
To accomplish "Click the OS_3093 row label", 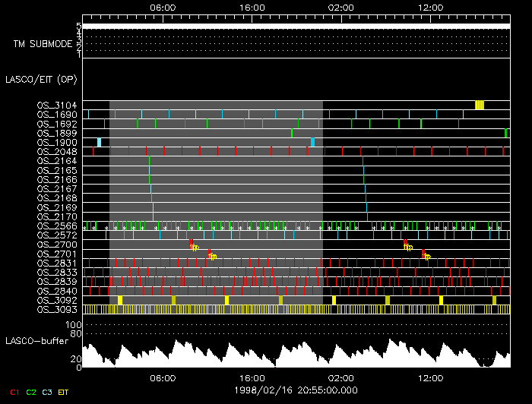I will click(x=57, y=309).
